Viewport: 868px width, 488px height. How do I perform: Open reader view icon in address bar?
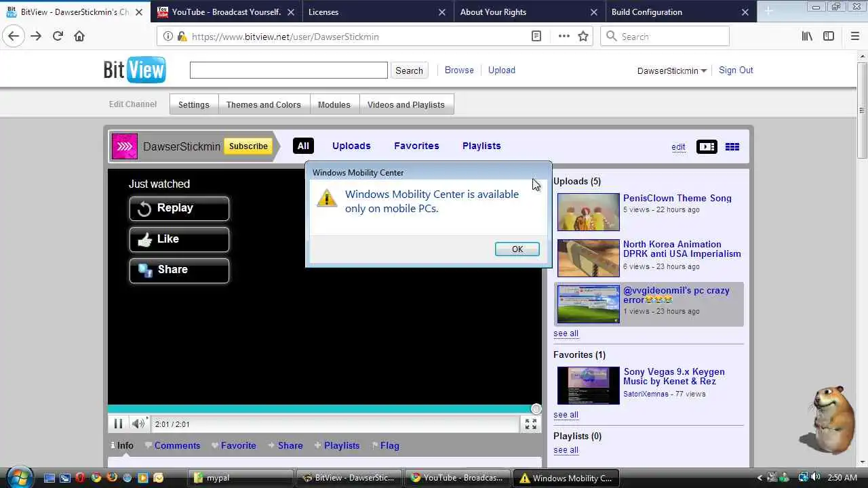click(536, 37)
